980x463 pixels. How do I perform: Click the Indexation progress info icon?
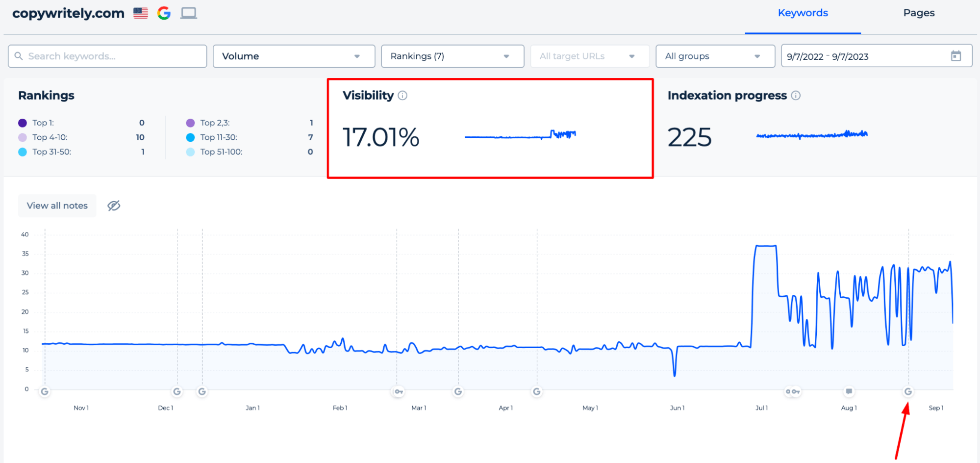(796, 96)
